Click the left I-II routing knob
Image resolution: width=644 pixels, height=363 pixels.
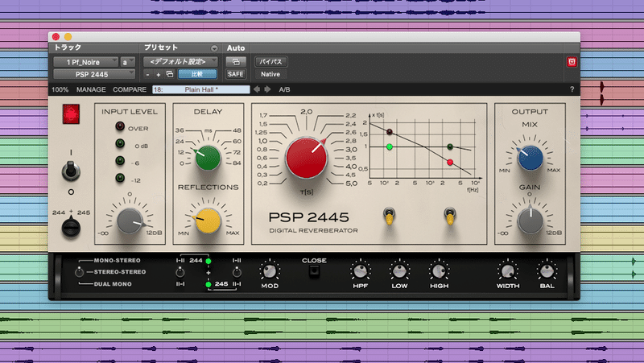tap(180, 272)
